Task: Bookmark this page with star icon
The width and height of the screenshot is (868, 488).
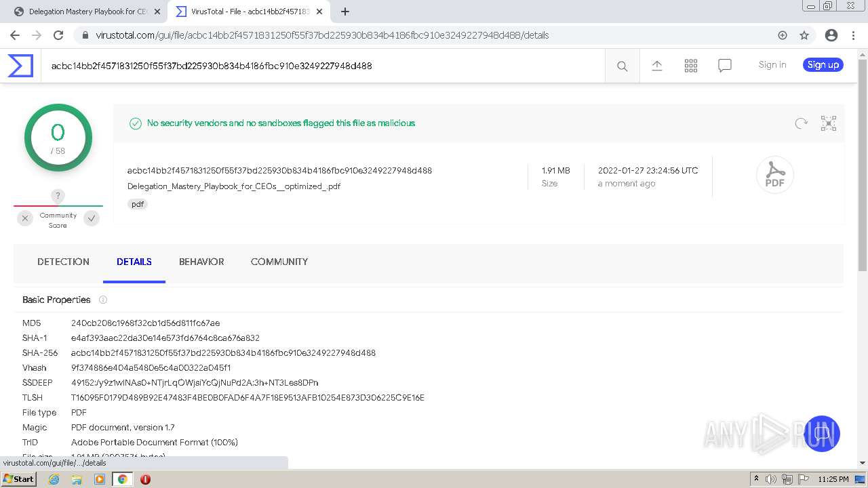Action: [x=804, y=35]
